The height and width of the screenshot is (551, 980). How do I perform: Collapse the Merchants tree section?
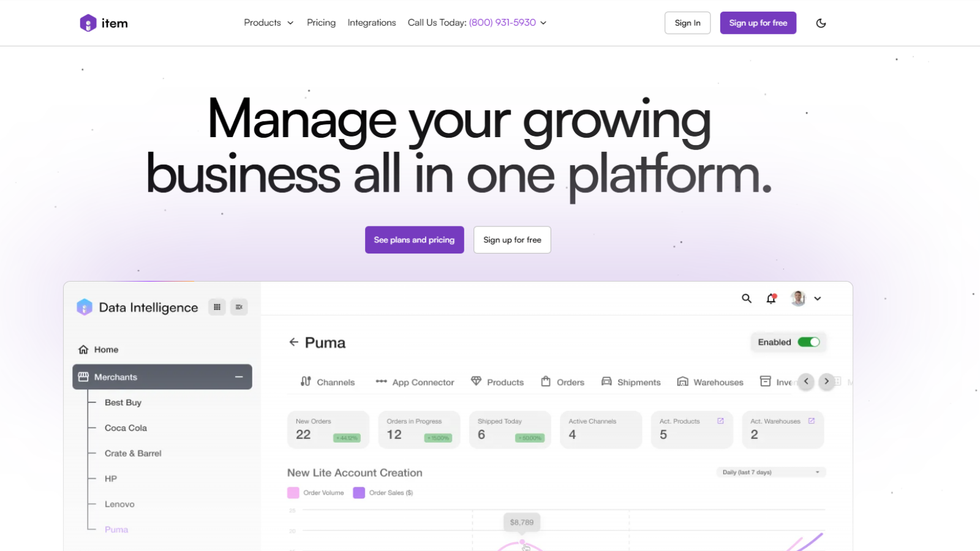coord(239,377)
